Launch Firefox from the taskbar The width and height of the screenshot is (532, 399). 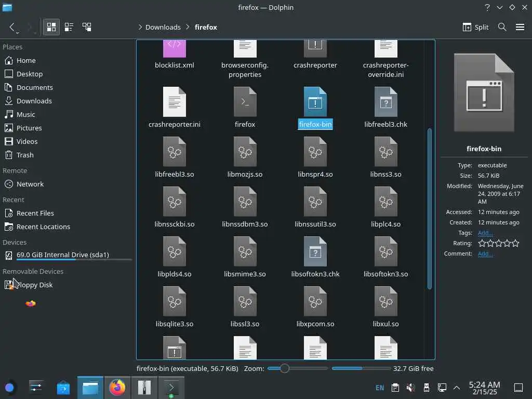point(117,388)
